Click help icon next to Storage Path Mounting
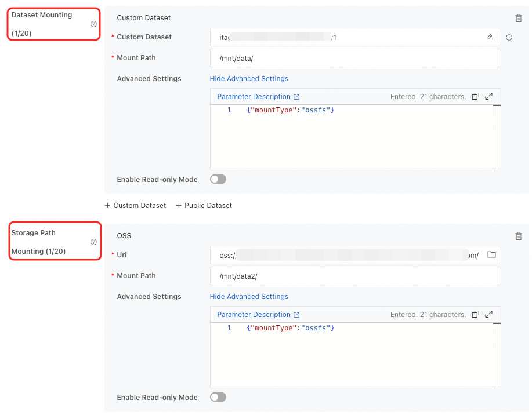Screen dimensions: 532x415 (93, 242)
